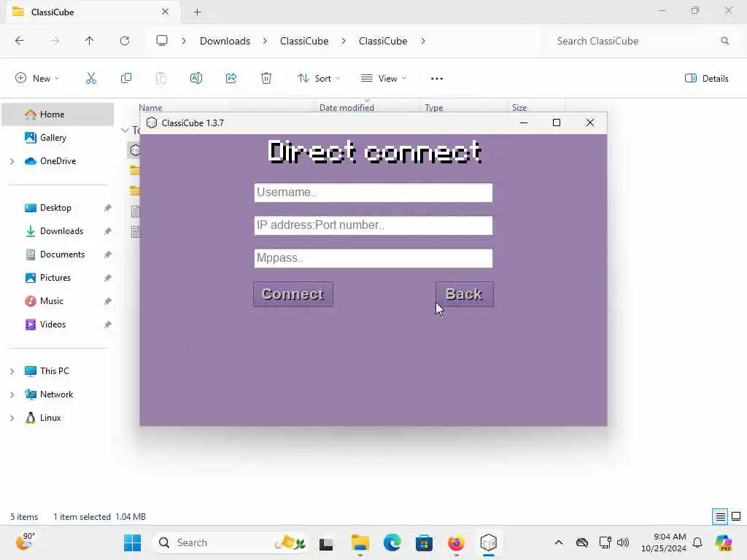
Task: Open the Sort dropdown
Action: click(319, 79)
